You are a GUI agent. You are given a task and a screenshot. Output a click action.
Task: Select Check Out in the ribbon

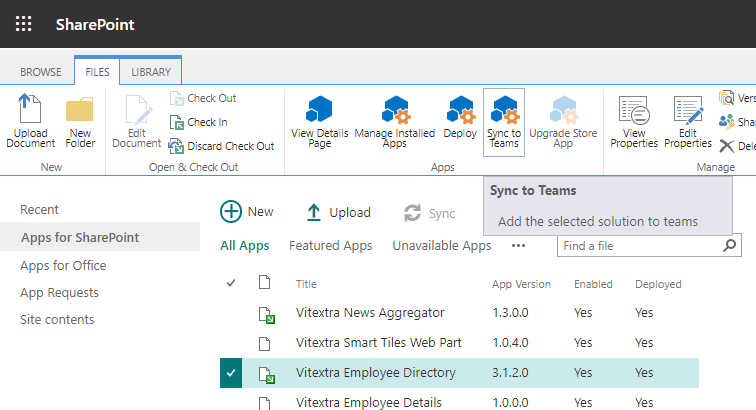(x=203, y=98)
